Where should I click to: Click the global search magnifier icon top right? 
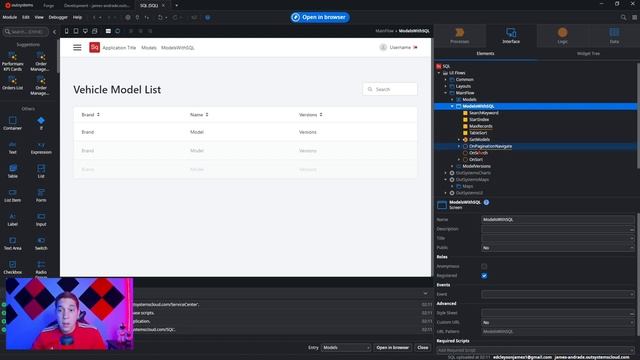tap(623, 18)
